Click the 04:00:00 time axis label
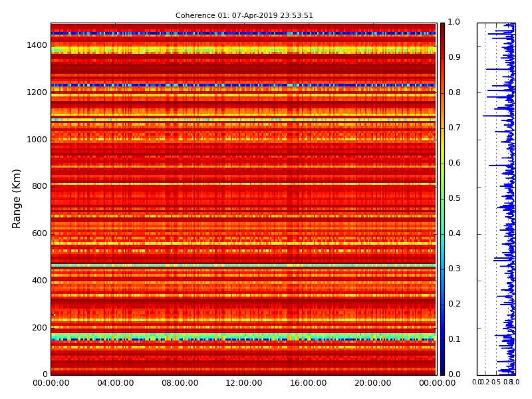Screen dimensions: 532x399 coord(115,383)
